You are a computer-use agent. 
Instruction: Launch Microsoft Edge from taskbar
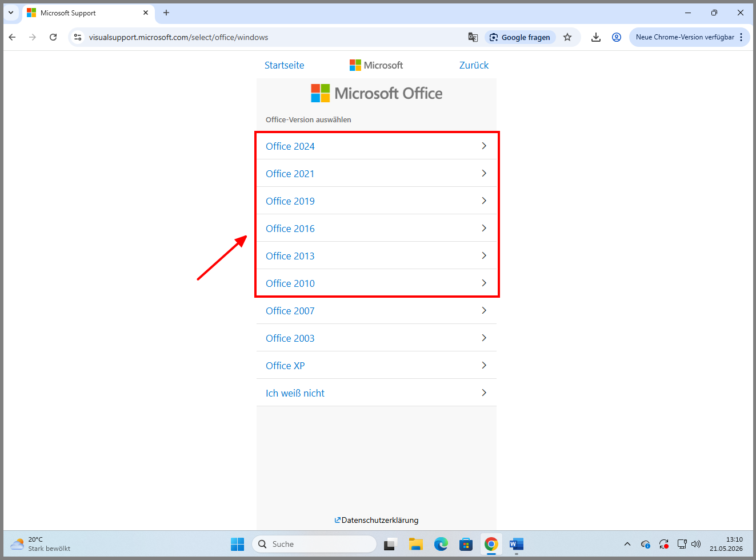[441, 544]
